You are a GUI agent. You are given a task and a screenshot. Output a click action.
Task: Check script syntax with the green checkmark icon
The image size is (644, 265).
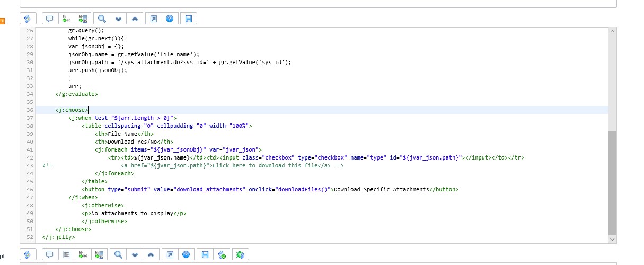click(x=222, y=254)
